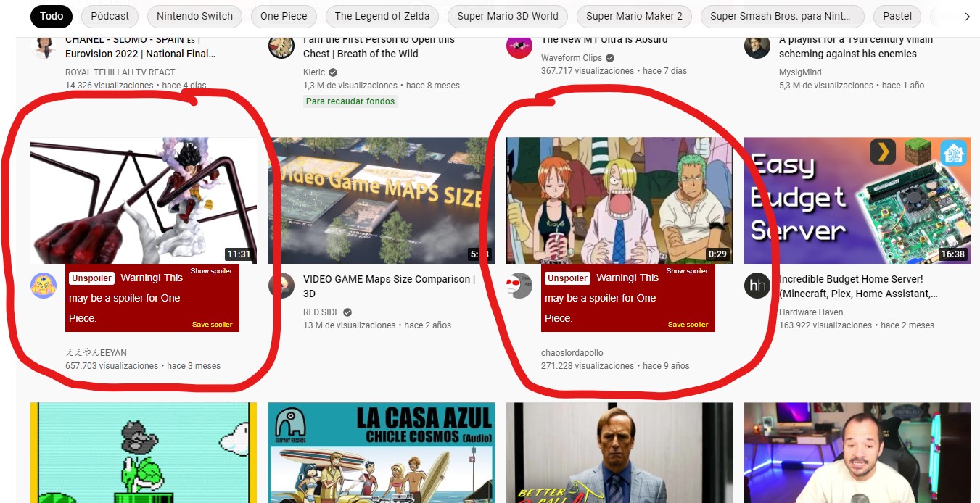Click '271.228 visualizaciones' text
Image resolution: width=980 pixels, height=503 pixels.
[x=588, y=366]
